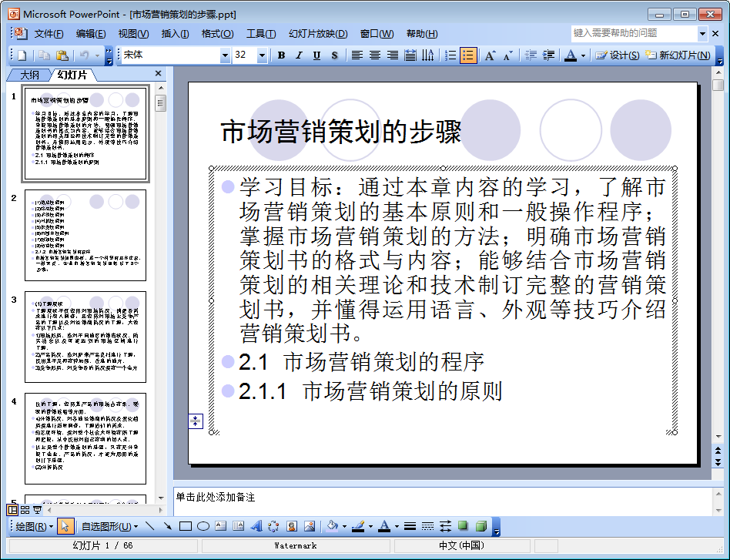
Task: Click the Numbering list icon
Action: [450, 55]
